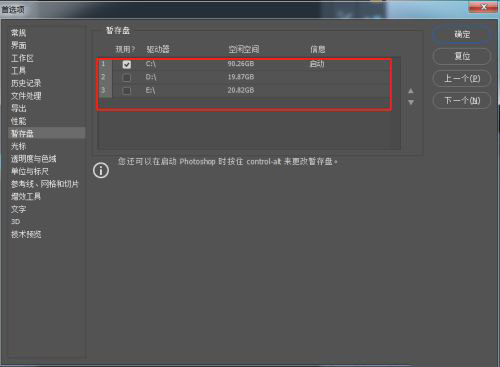Screen dimensions: 500x367
Task: Move selected scratch disk up with arrow
Action: click(411, 91)
